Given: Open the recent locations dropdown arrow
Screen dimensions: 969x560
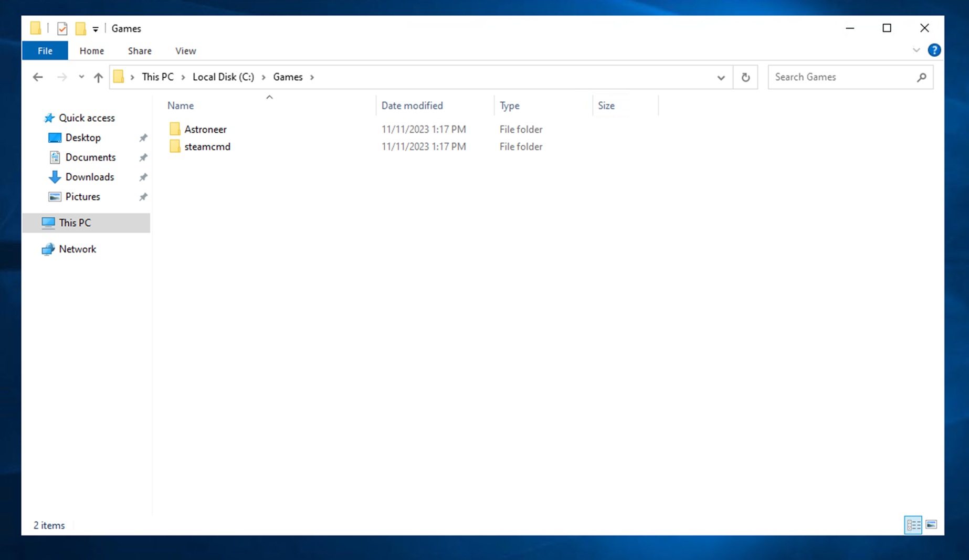Looking at the screenshot, I should coord(81,77).
